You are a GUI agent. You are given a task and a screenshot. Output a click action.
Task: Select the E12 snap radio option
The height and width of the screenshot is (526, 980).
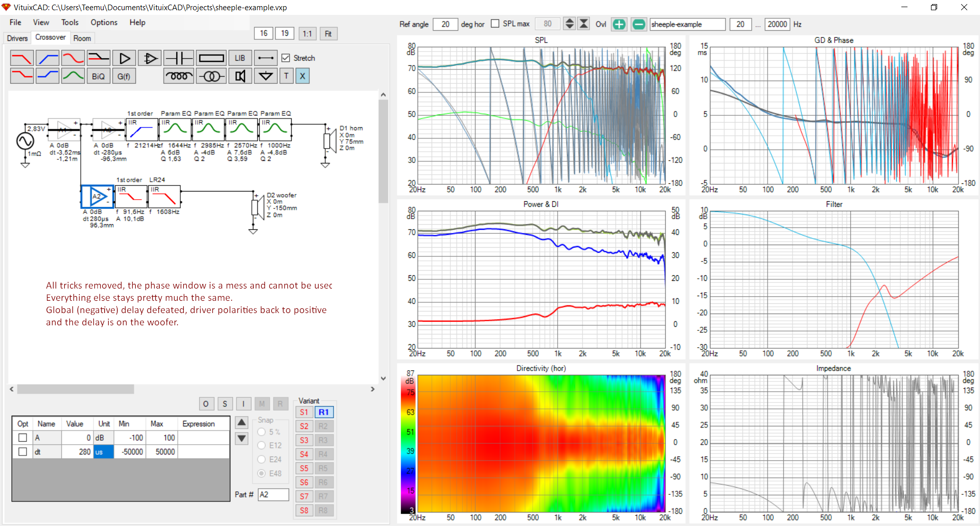261,445
